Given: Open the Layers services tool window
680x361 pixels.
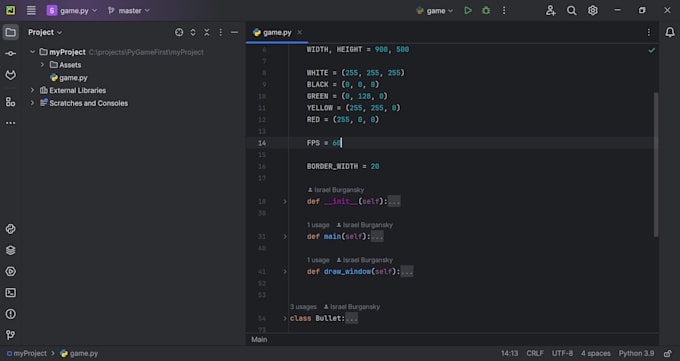Looking at the screenshot, I should [x=10, y=250].
